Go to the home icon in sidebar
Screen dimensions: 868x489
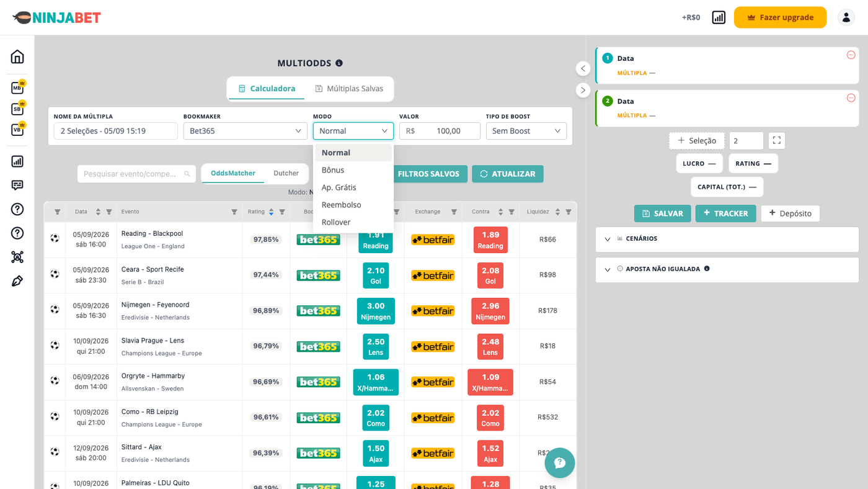pyautogui.click(x=17, y=56)
